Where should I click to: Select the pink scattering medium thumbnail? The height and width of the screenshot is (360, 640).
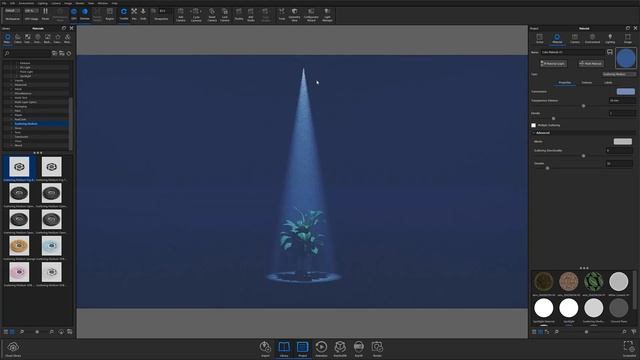[x=19, y=272]
